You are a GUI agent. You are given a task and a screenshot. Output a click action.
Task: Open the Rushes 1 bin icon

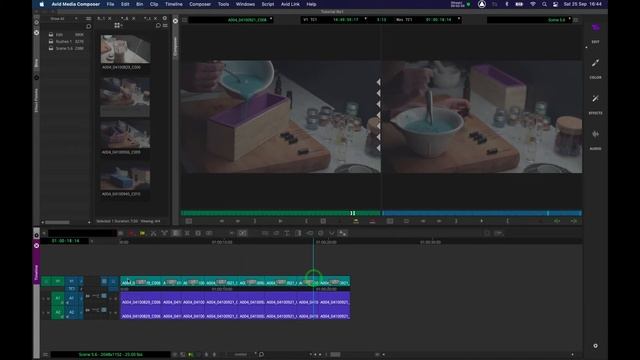tap(51, 41)
